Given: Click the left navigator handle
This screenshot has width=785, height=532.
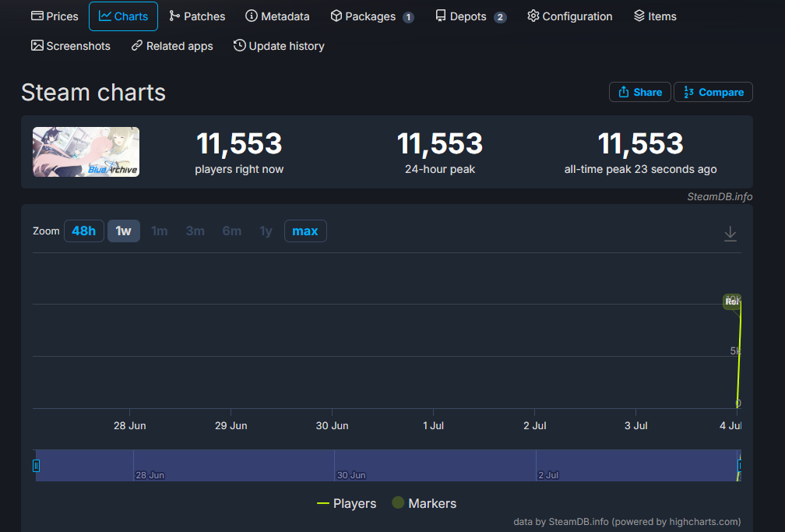Looking at the screenshot, I should click(36, 466).
